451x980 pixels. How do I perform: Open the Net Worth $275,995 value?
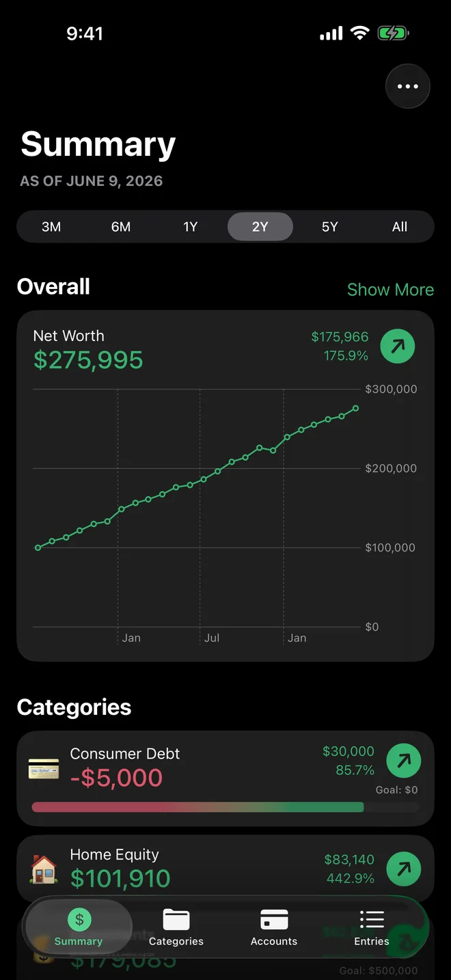click(88, 360)
